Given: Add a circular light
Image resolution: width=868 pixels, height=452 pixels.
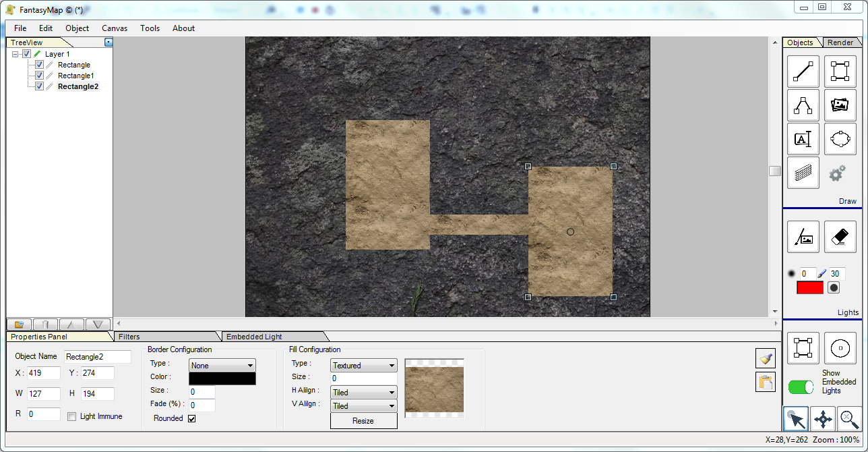Looking at the screenshot, I should click(840, 348).
